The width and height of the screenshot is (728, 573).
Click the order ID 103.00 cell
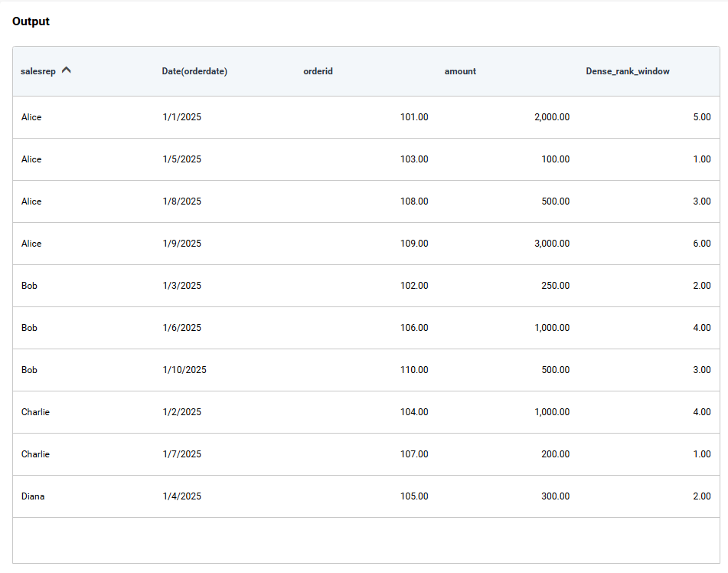pos(414,159)
